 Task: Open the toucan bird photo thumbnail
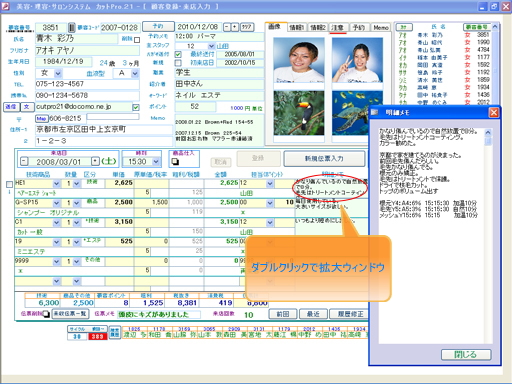point(299,113)
